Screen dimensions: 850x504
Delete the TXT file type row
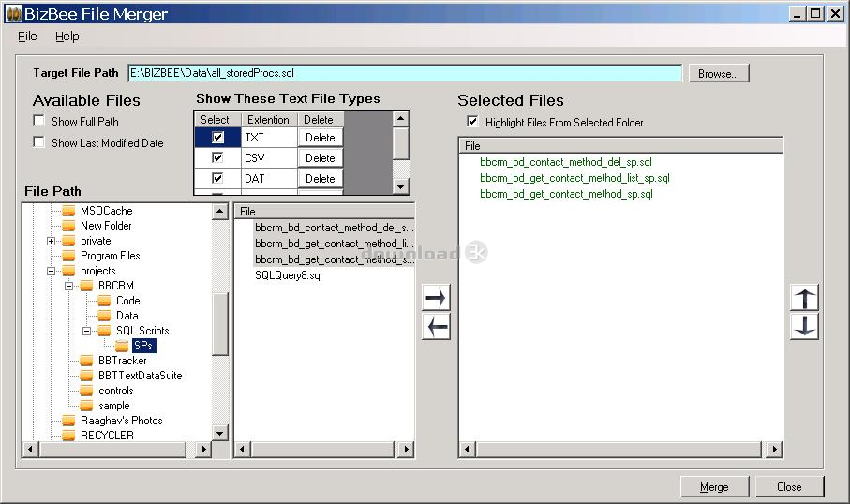(321, 138)
